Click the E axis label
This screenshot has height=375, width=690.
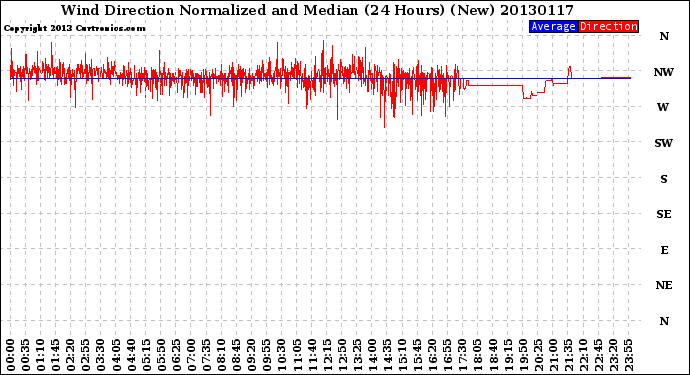point(664,250)
